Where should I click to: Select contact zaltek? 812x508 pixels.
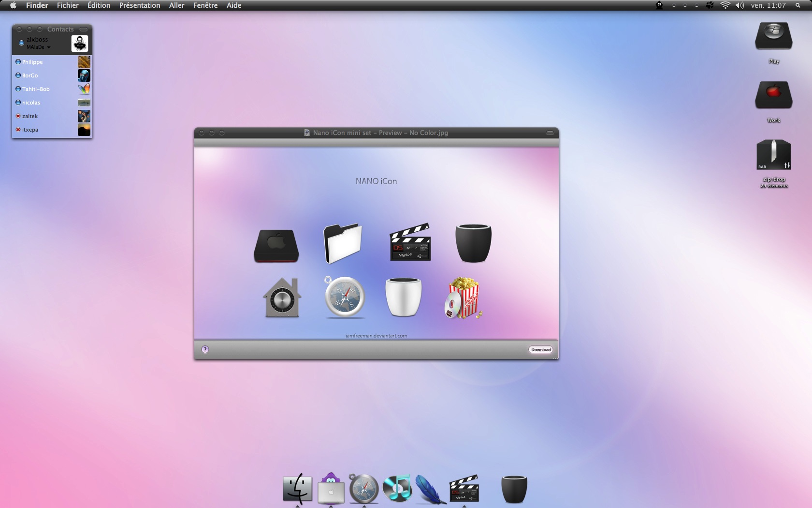click(x=52, y=116)
